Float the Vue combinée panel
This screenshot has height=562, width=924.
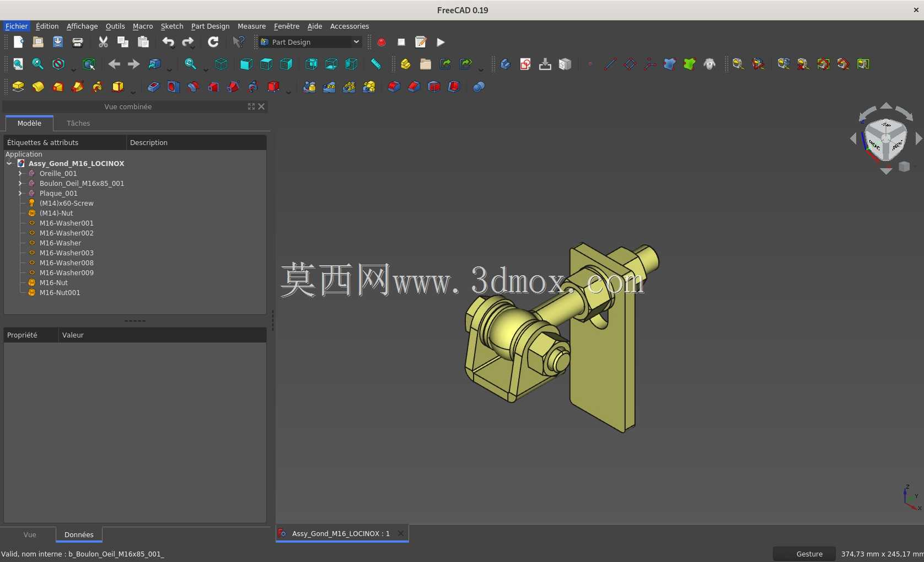click(251, 106)
